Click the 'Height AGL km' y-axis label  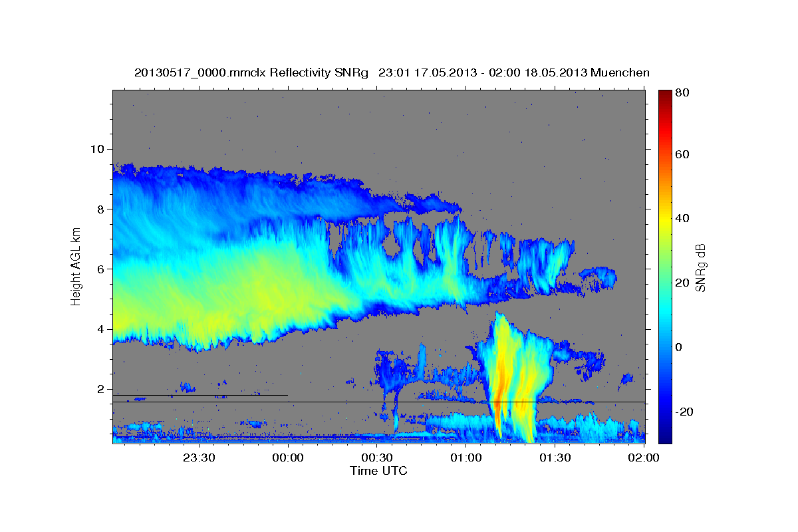point(76,267)
